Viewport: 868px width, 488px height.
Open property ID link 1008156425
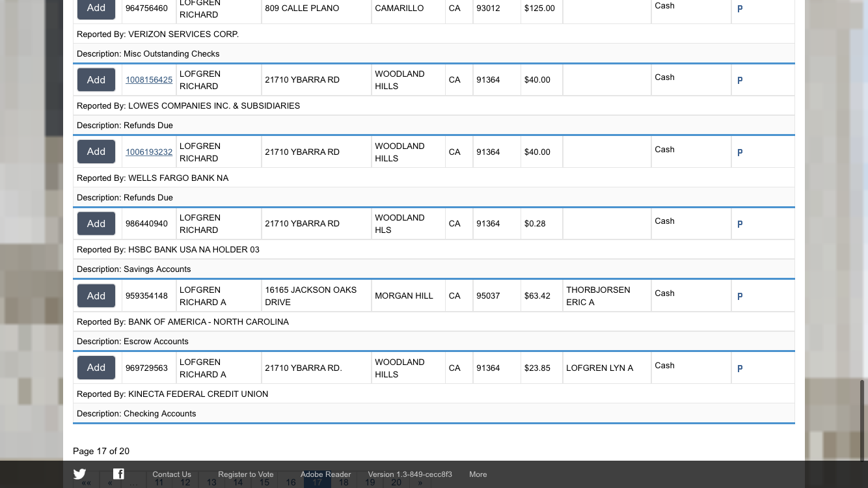tap(149, 80)
